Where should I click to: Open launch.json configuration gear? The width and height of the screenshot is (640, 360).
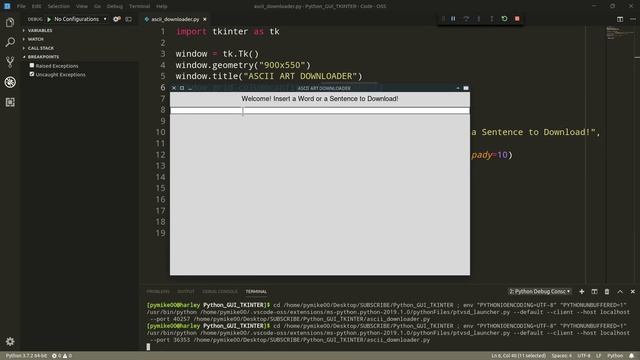click(117, 19)
